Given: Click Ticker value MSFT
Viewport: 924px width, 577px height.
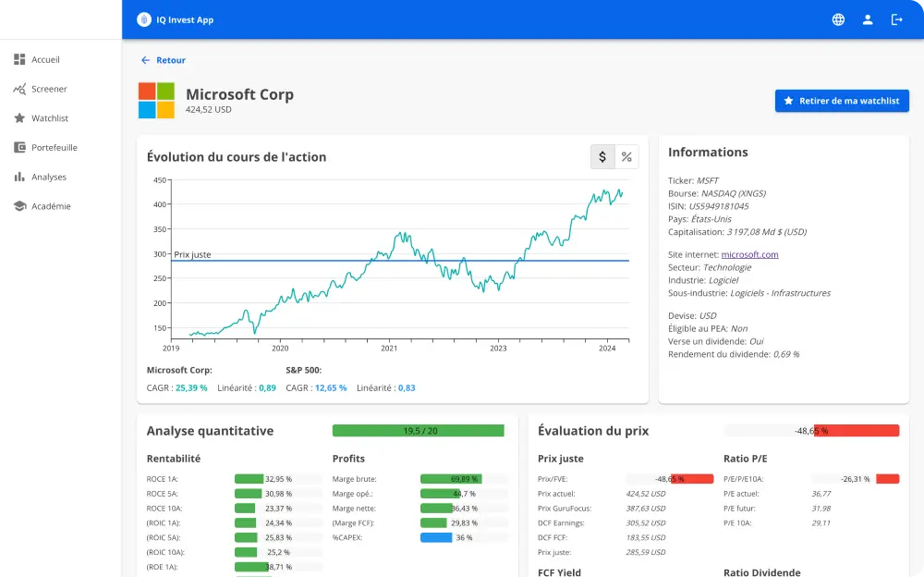Looking at the screenshot, I should click(x=708, y=180).
